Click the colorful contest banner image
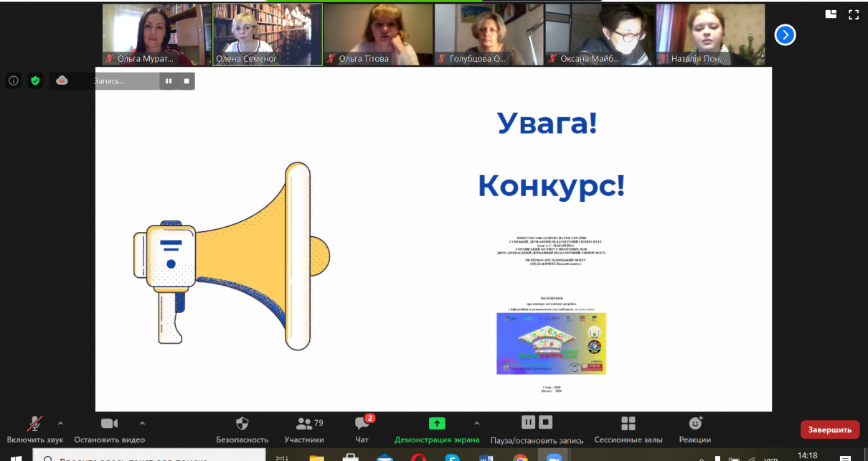 pos(551,343)
